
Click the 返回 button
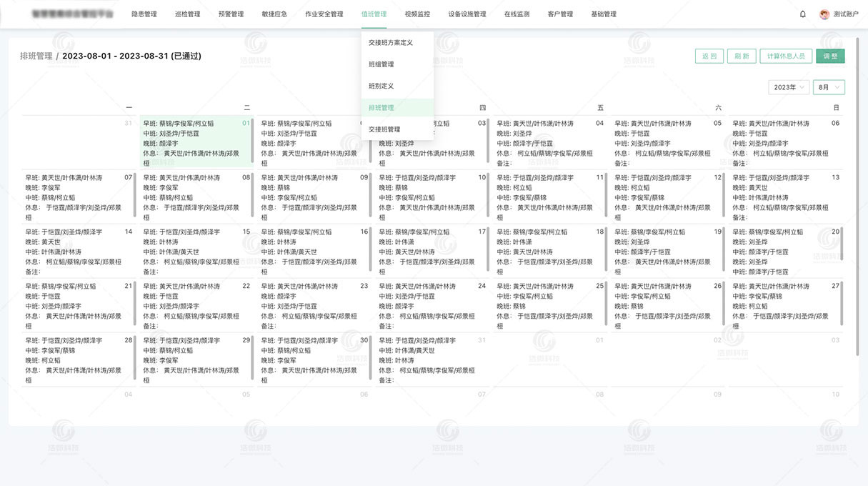(709, 56)
